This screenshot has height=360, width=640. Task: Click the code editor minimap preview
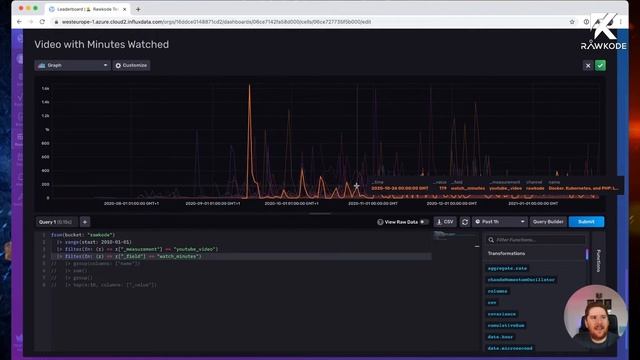point(455,236)
